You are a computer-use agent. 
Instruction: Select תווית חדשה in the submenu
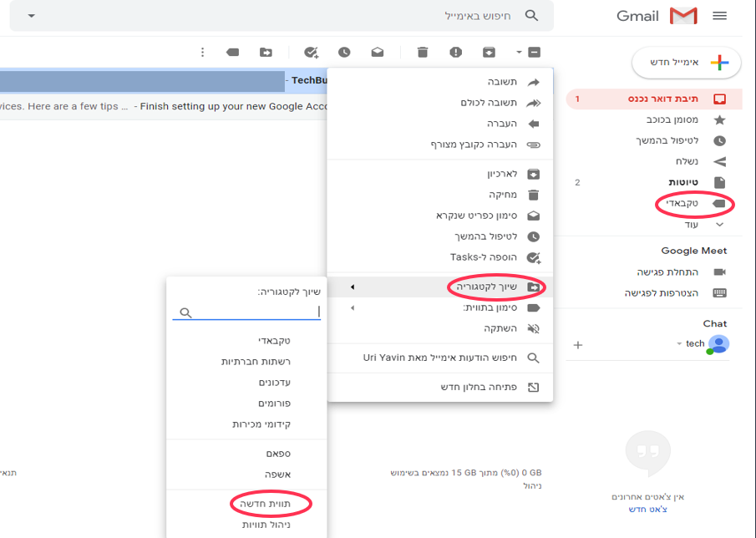click(265, 504)
